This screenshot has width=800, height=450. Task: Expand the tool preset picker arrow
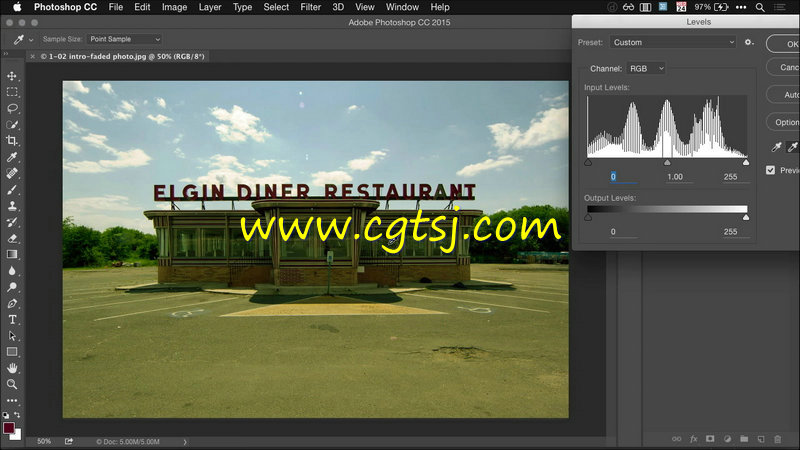(x=31, y=40)
